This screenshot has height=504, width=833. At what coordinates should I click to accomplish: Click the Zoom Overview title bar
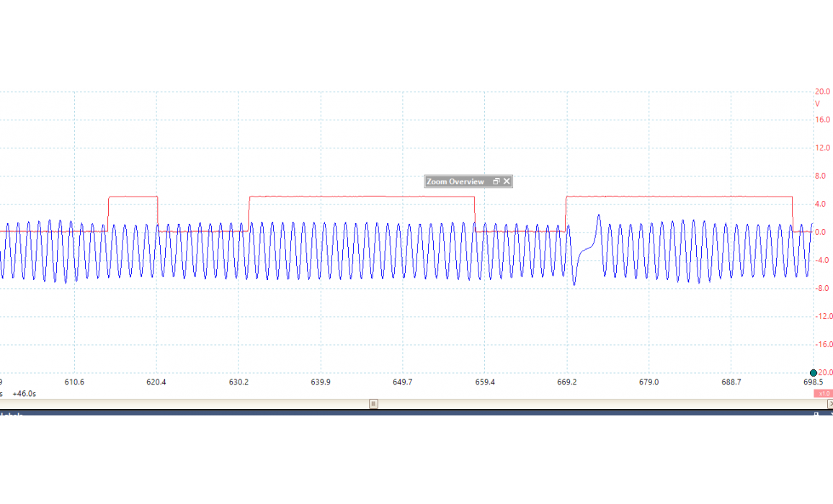pyautogui.click(x=457, y=182)
